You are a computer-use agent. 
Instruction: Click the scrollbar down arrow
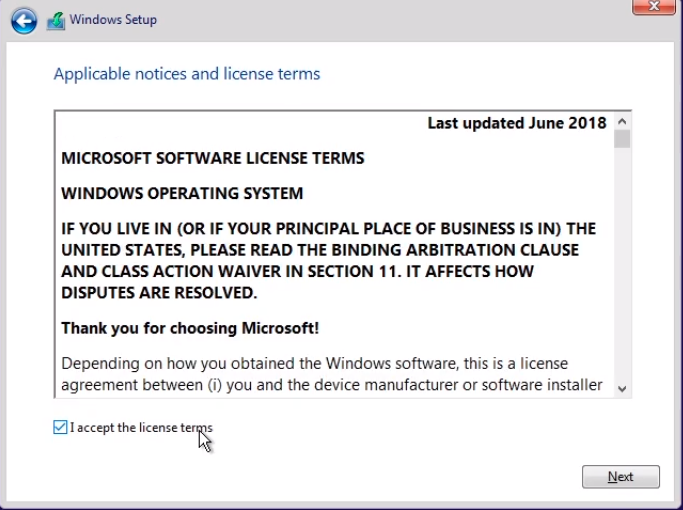(622, 388)
